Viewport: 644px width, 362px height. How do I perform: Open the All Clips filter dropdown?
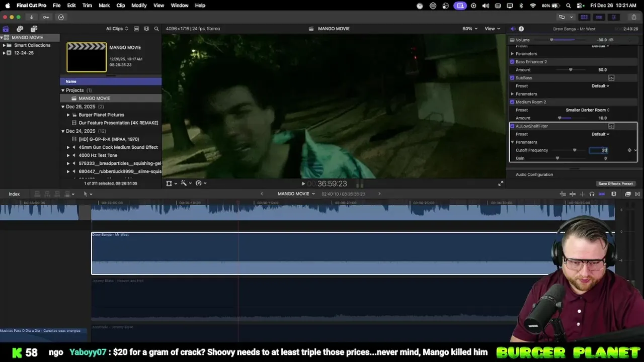117,29
